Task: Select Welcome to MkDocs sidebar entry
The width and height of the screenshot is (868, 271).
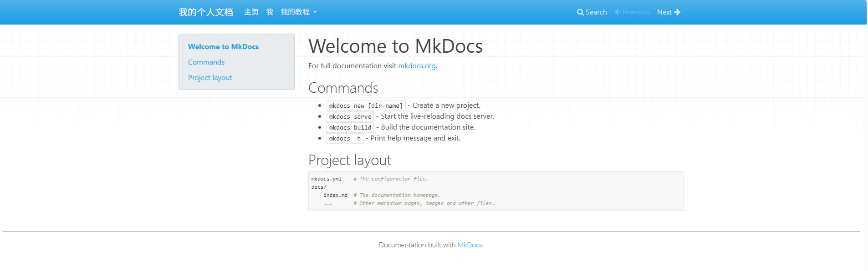Action: [223, 47]
